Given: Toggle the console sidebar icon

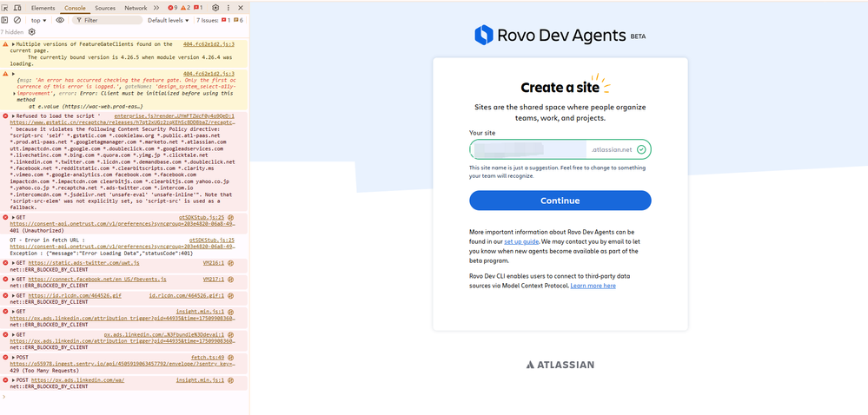Looking at the screenshot, I should click(x=5, y=20).
